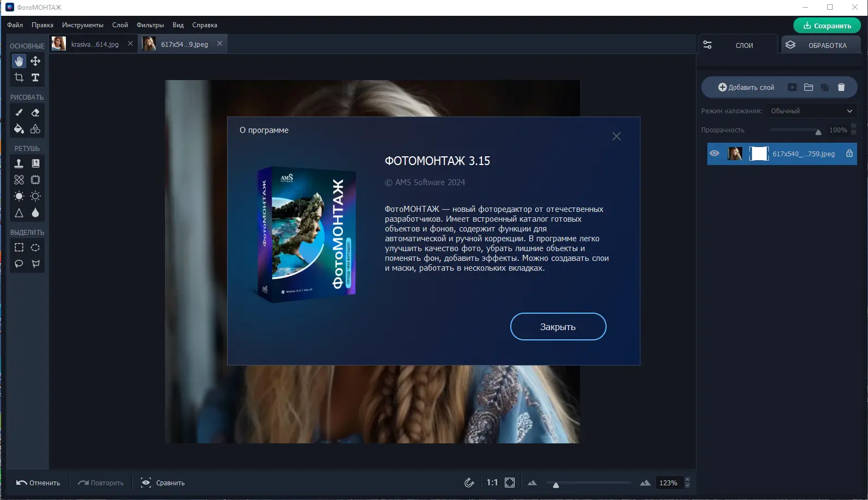
Task: Select the Eraser tool
Action: point(35,112)
